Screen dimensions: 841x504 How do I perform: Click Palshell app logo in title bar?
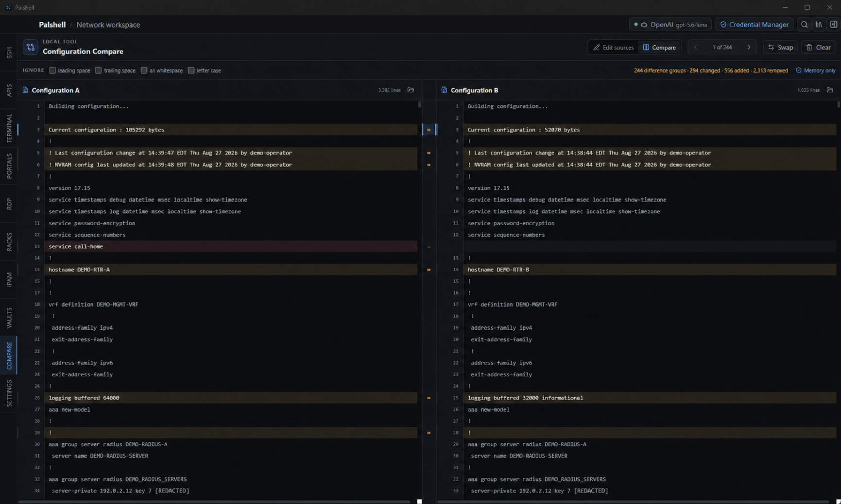pyautogui.click(x=8, y=7)
